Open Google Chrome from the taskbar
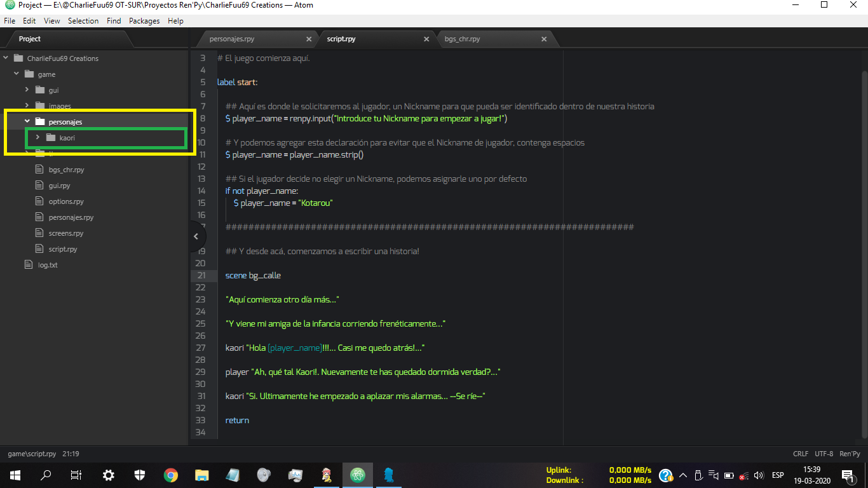This screenshot has height=488, width=868. click(x=170, y=475)
